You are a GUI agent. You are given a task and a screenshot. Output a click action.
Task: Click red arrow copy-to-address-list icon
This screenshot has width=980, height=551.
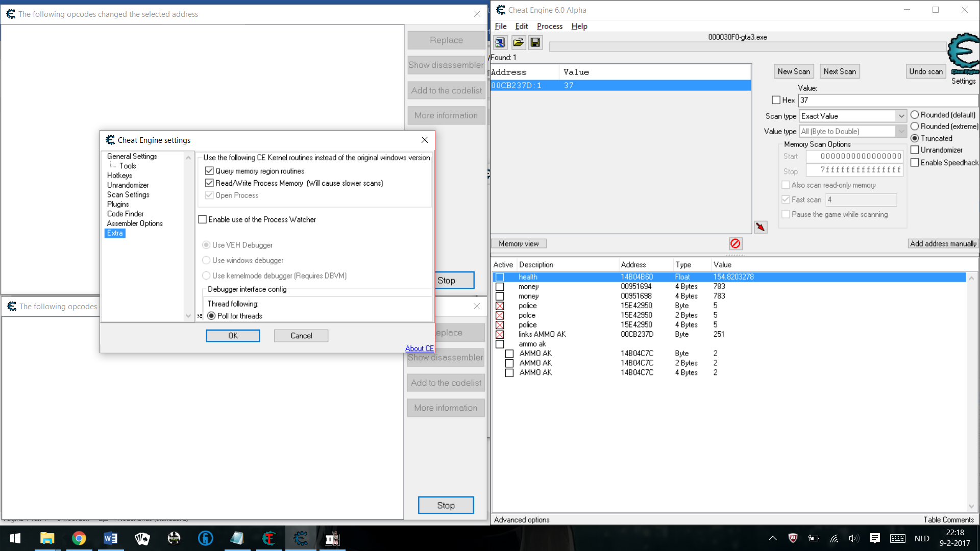[x=761, y=227]
